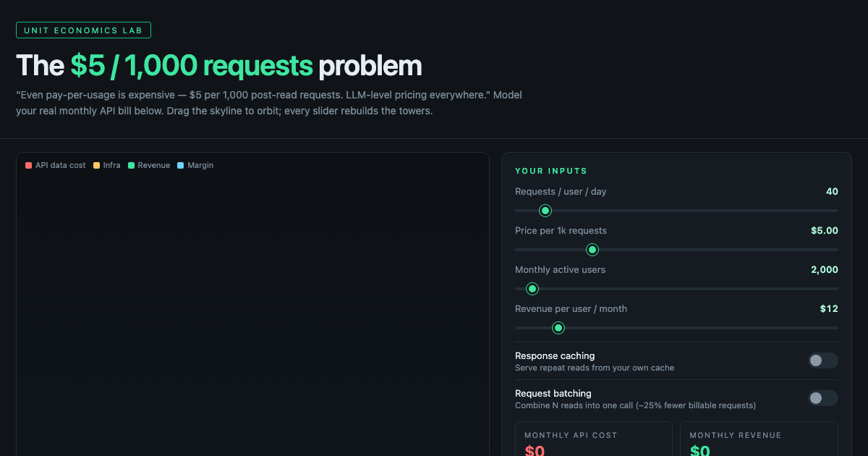The height and width of the screenshot is (456, 868).
Task: Click the "Revenue" legend label
Action: tap(154, 166)
